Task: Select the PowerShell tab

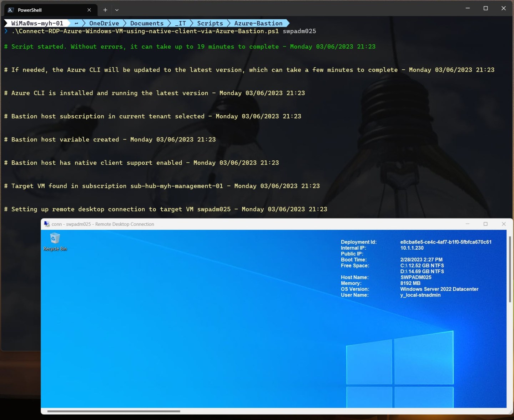Action: pyautogui.click(x=50, y=10)
